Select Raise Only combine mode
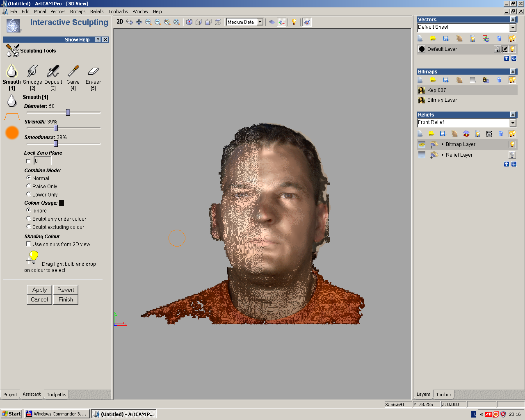525x420 pixels. click(29, 186)
